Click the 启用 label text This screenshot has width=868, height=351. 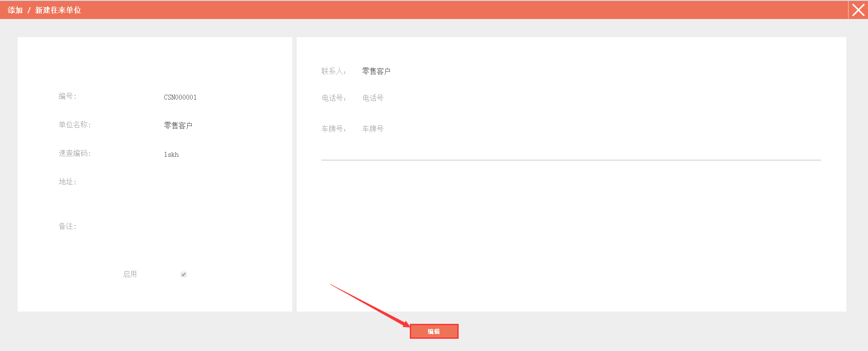[x=130, y=274]
